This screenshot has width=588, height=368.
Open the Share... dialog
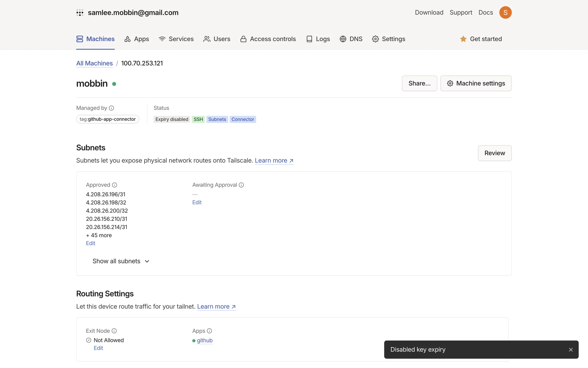[419, 83]
